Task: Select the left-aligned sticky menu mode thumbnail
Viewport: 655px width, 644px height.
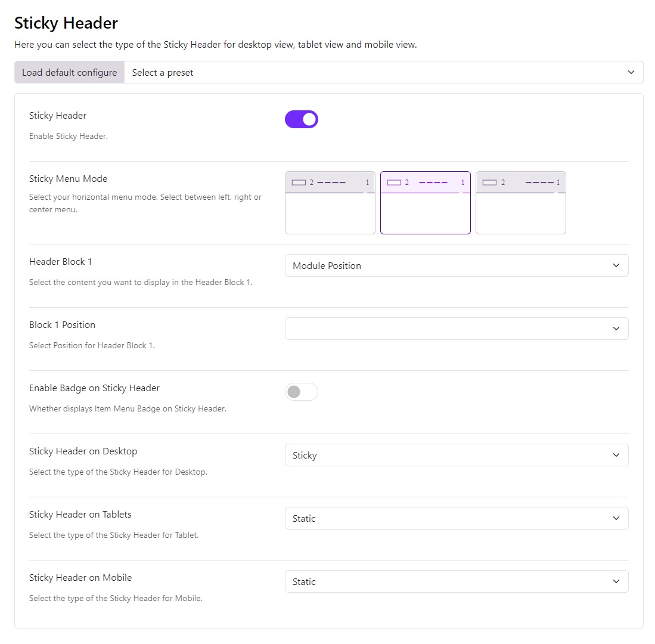Action: click(x=330, y=203)
